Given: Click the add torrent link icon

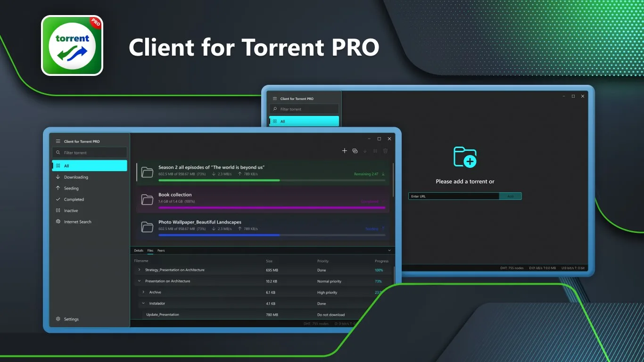Looking at the screenshot, I should pyautogui.click(x=355, y=151).
